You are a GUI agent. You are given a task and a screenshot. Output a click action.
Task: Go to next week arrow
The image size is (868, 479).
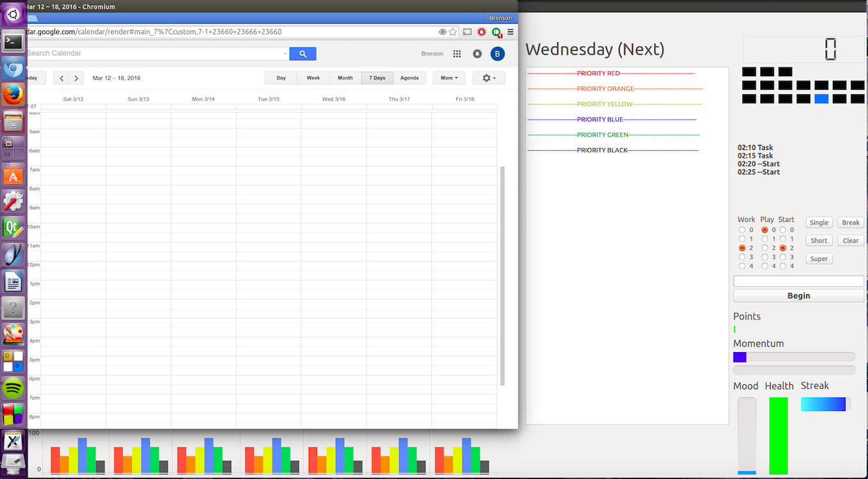(x=76, y=78)
